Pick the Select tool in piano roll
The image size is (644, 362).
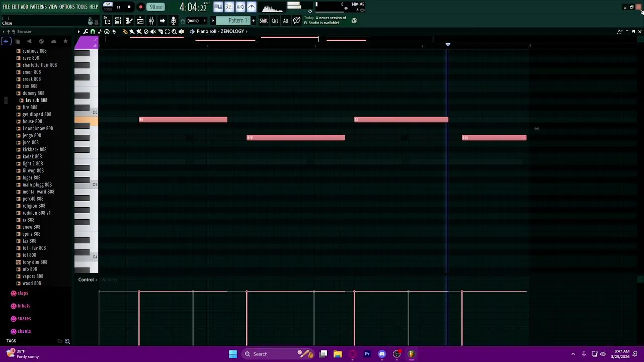167,32
